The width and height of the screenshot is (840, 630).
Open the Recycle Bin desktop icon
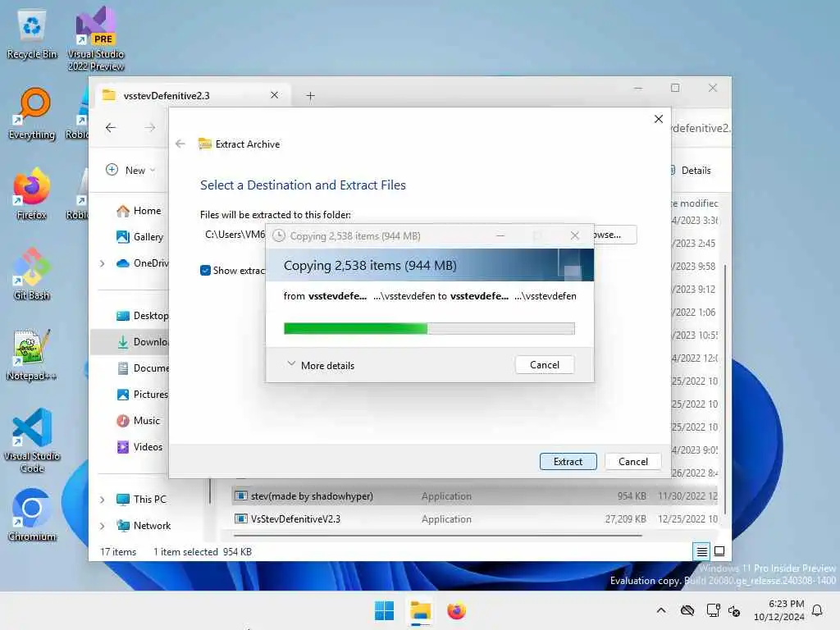tap(32, 34)
